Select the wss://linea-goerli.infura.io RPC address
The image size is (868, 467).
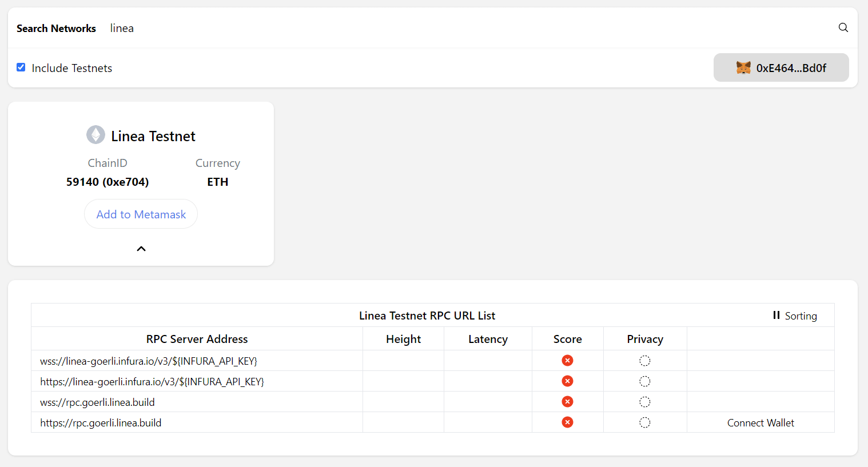149,361
